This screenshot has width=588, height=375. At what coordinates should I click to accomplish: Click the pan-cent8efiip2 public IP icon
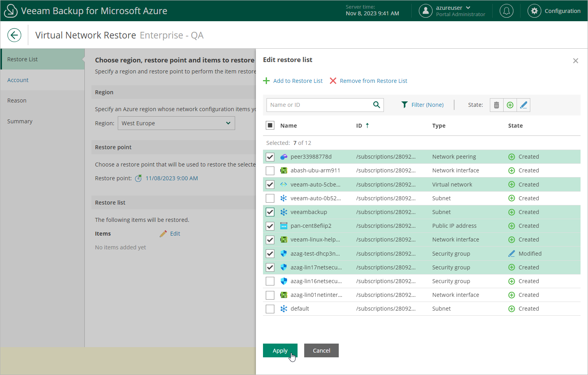point(284,226)
